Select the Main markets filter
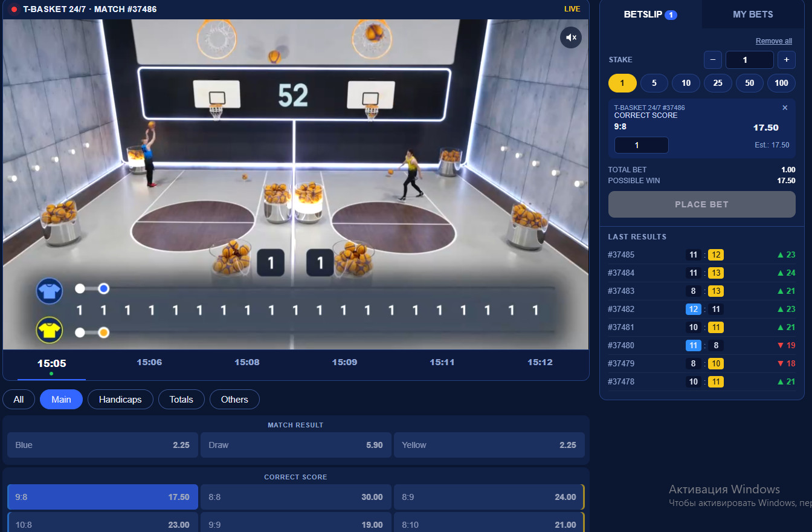The image size is (812, 532). [61, 400]
